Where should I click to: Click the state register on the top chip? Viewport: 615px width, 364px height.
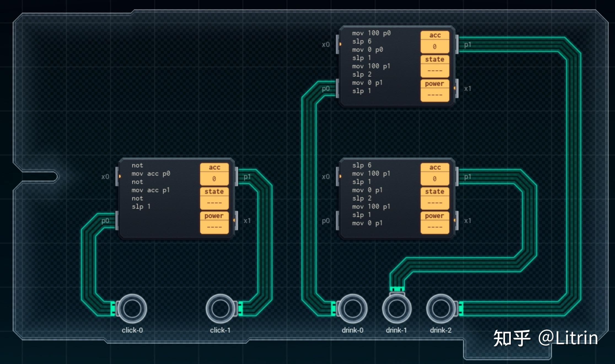[435, 66]
